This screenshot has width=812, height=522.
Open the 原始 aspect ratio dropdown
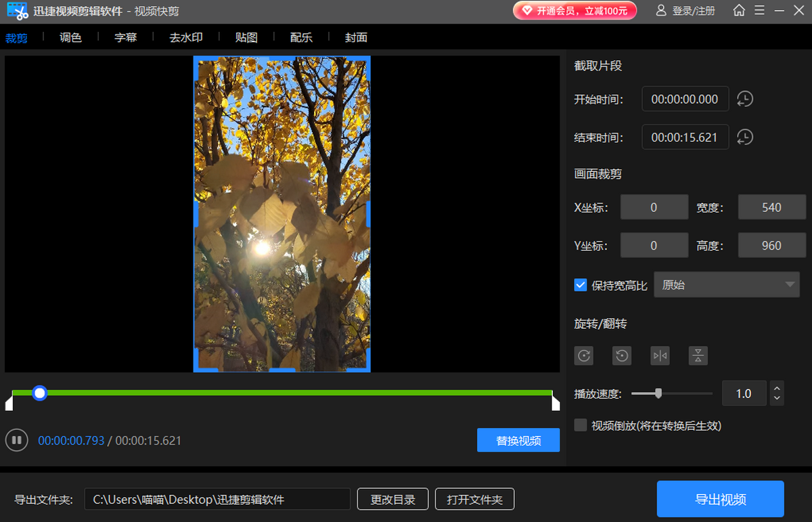(726, 285)
